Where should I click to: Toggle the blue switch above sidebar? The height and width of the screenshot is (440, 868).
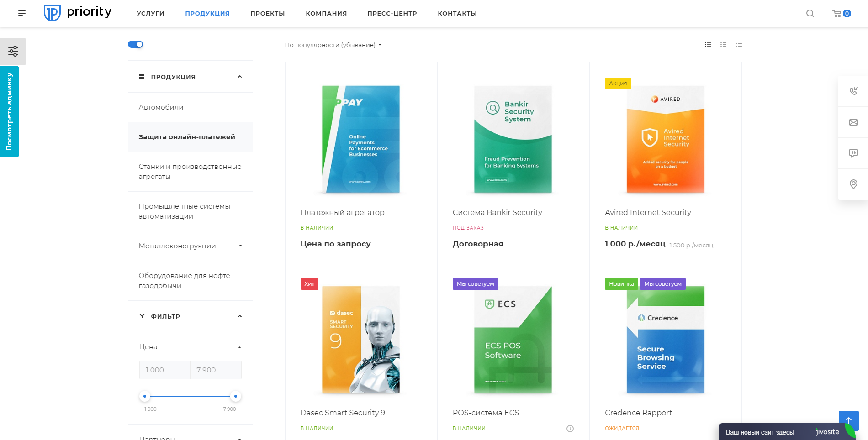135,44
